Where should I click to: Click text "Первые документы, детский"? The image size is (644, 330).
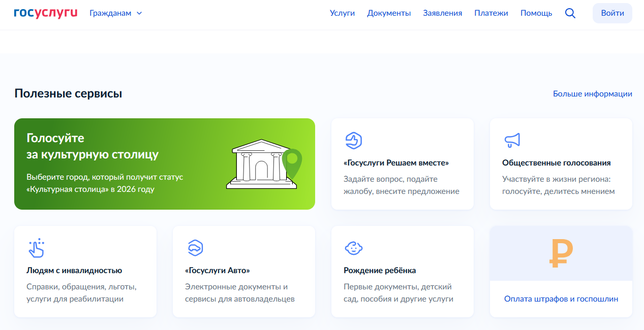(x=397, y=287)
